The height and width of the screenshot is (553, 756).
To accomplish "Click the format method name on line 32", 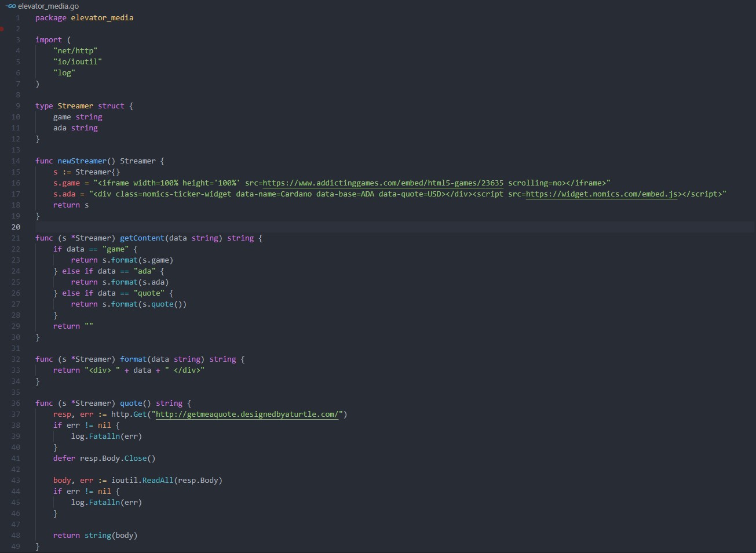I will point(133,359).
